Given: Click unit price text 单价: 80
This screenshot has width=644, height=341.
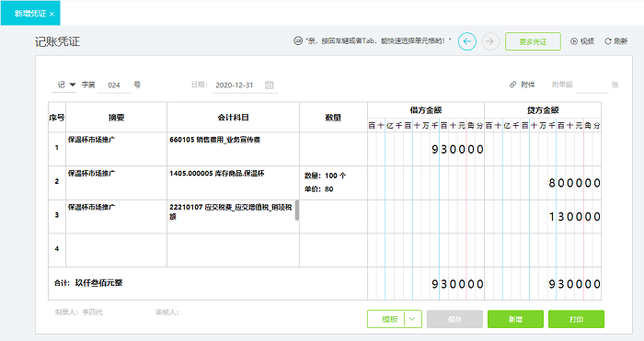Looking at the screenshot, I should [318, 189].
